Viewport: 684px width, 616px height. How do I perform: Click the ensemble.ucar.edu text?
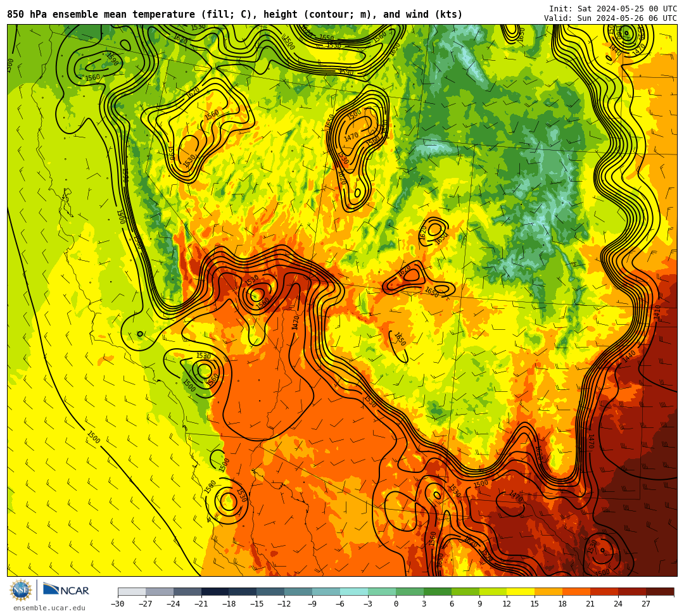coord(49,608)
